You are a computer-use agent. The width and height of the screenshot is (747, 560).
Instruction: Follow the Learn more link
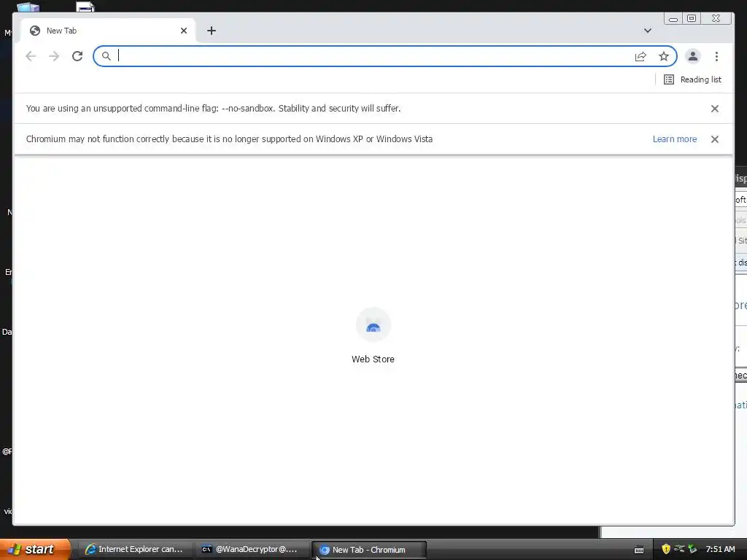[x=675, y=139]
